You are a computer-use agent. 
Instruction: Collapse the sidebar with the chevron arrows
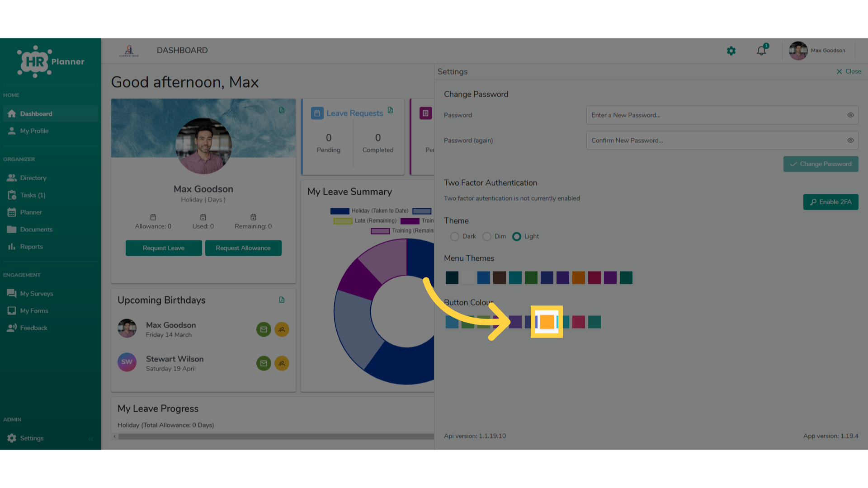tap(91, 438)
